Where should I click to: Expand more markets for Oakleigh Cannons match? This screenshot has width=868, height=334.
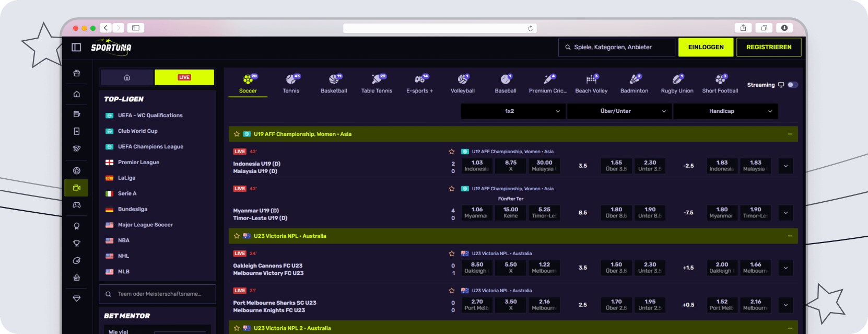785,268
